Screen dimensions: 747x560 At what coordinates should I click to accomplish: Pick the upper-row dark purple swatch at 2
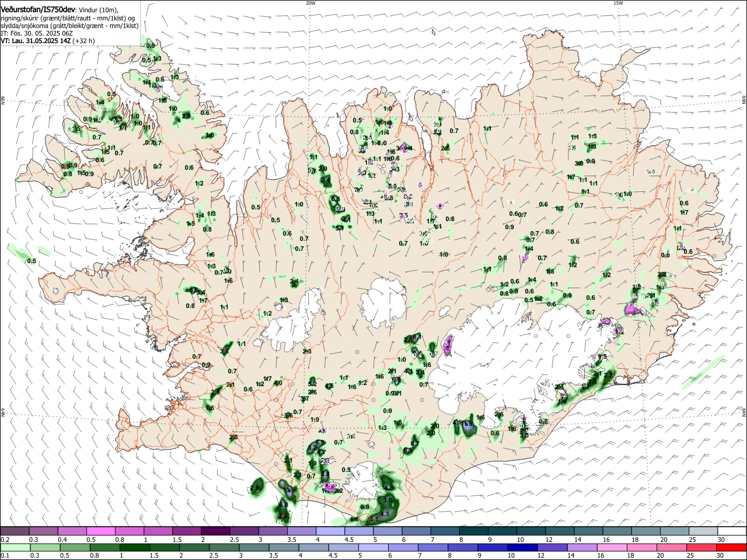(215, 531)
